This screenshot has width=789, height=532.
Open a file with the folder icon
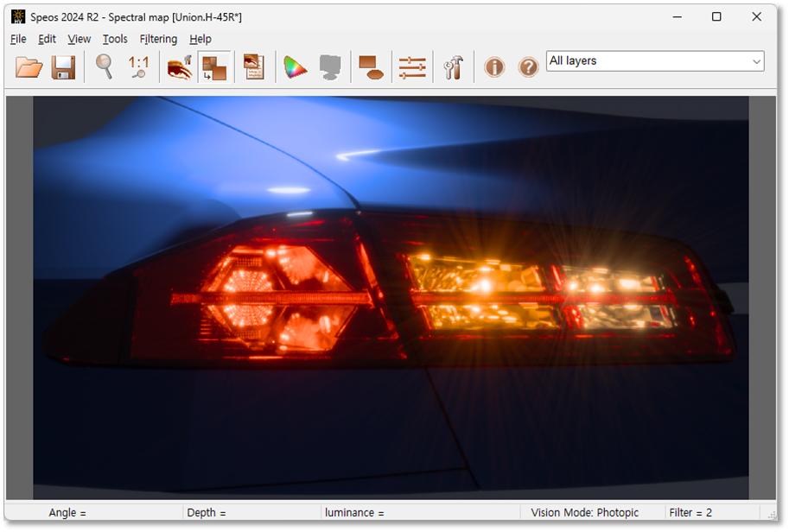pyautogui.click(x=29, y=66)
